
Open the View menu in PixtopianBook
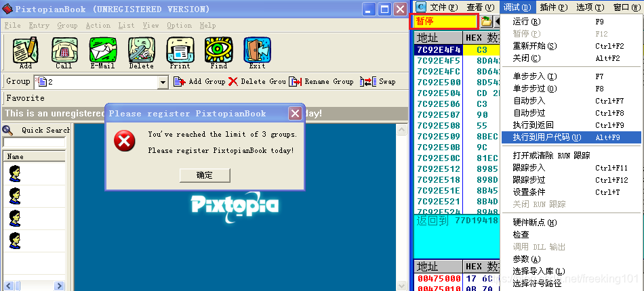point(150,26)
